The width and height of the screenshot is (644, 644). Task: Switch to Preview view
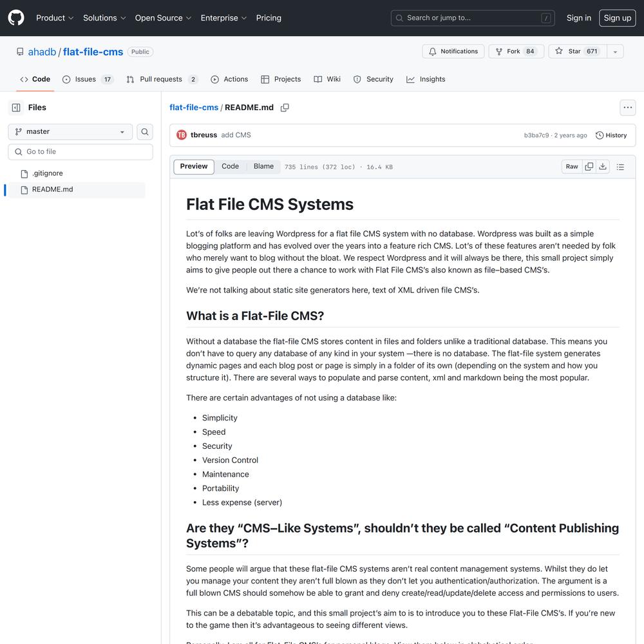pyautogui.click(x=194, y=166)
